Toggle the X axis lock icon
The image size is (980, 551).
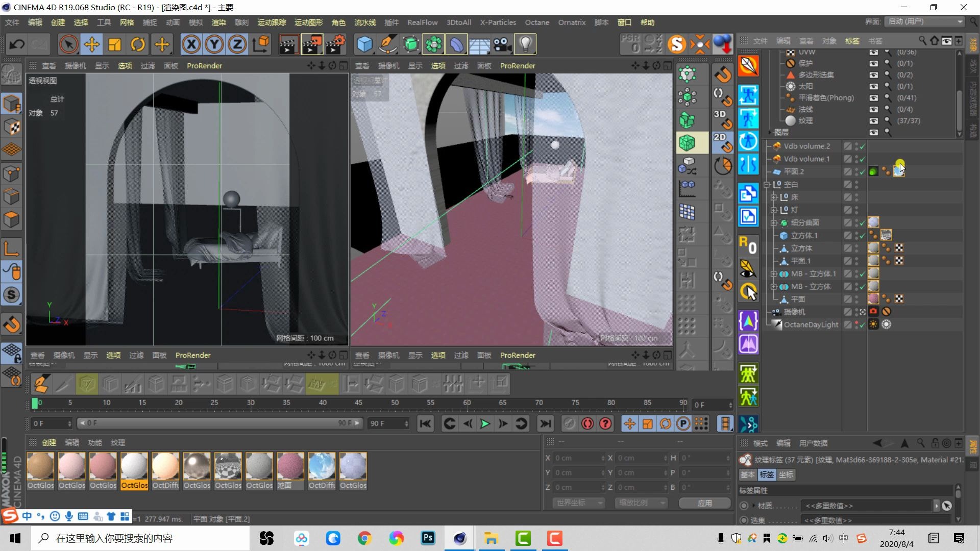[191, 44]
